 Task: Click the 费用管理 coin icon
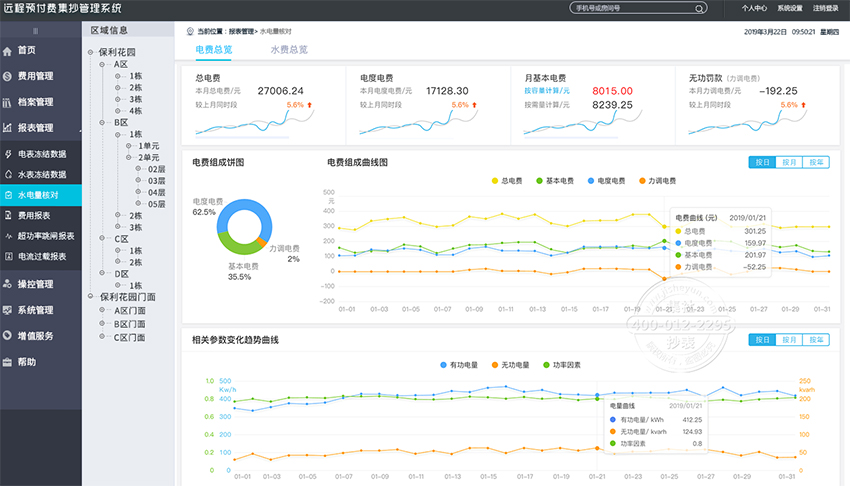tap(8, 76)
